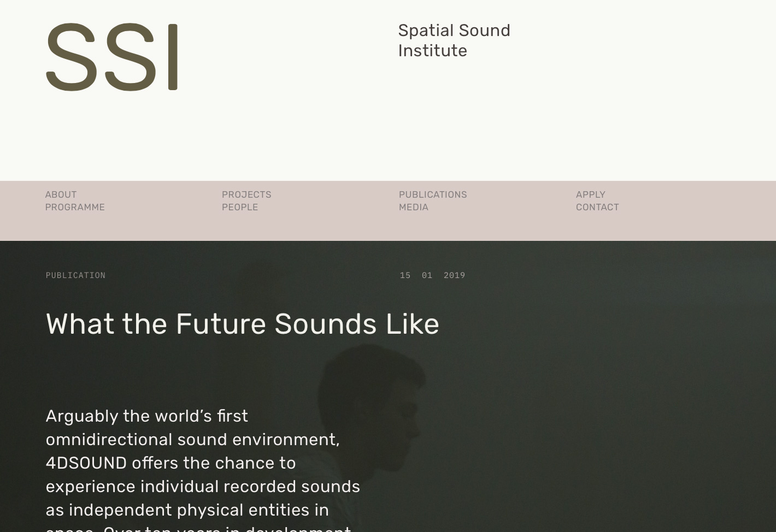Click the Spatial Sound Institute header text
Image resolution: width=776 pixels, height=532 pixels.
pyautogui.click(x=454, y=40)
